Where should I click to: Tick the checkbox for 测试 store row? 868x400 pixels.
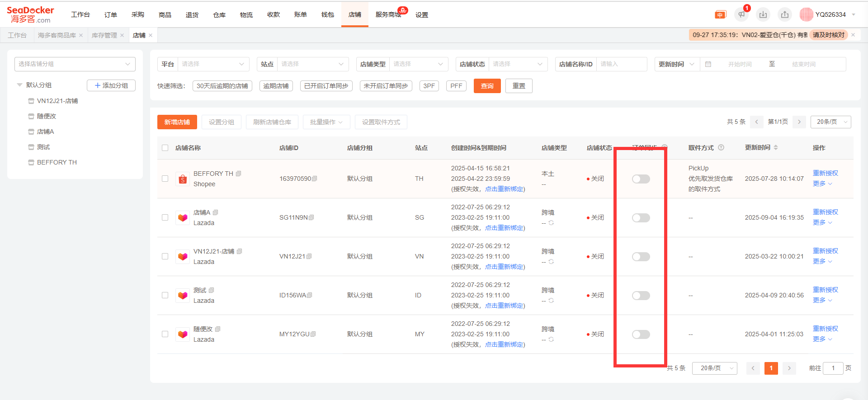click(x=165, y=295)
